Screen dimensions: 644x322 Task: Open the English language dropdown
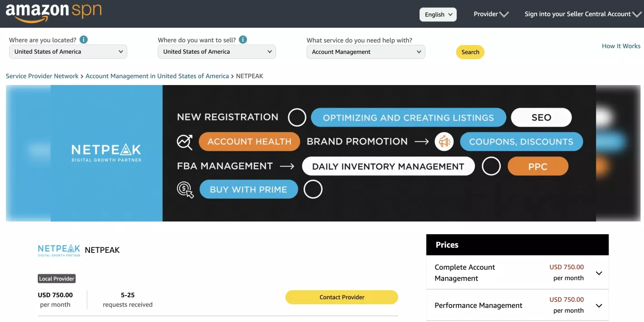[438, 15]
